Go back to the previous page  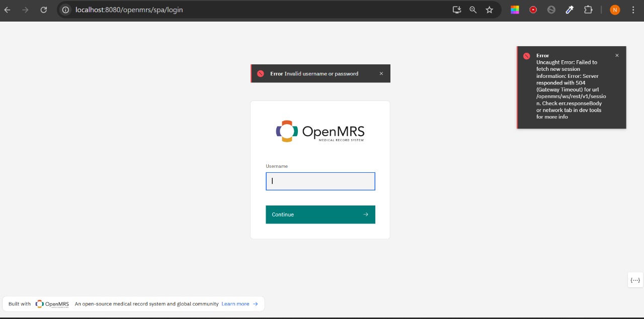(8, 10)
